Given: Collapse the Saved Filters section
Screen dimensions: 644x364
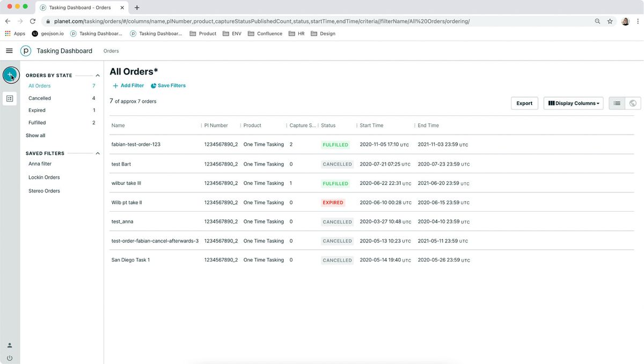Looking at the screenshot, I should 98,153.
